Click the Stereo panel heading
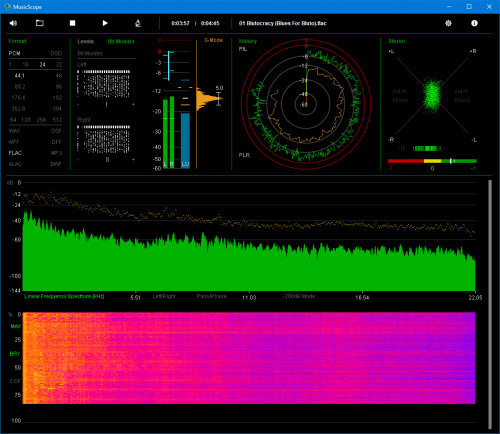The height and width of the screenshot is (434, 500). pos(397,41)
